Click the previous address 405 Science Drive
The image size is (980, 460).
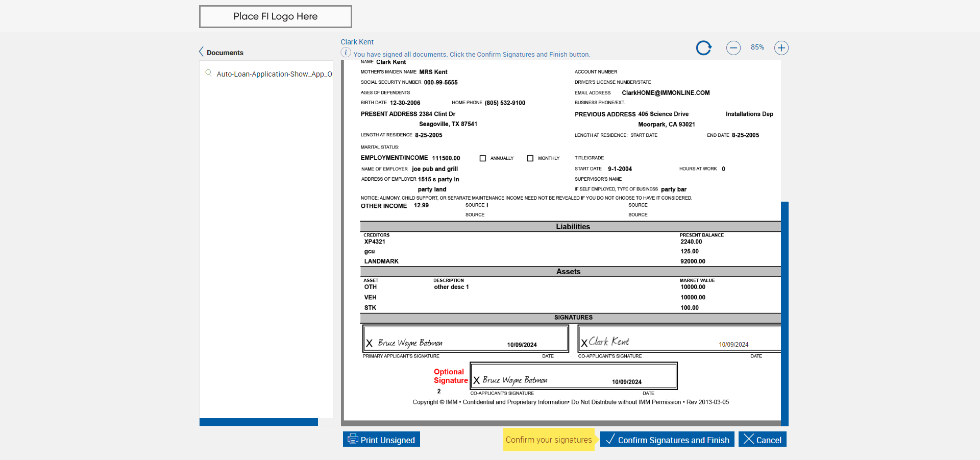pyautogui.click(x=663, y=114)
